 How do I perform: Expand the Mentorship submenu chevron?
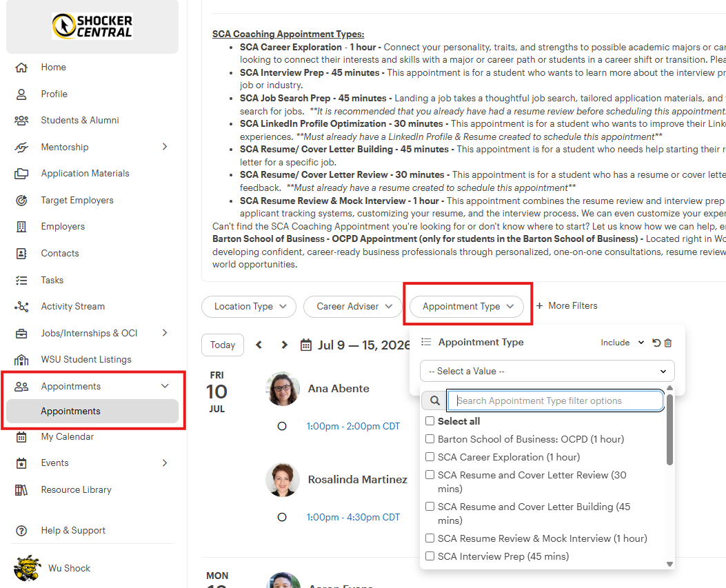165,147
